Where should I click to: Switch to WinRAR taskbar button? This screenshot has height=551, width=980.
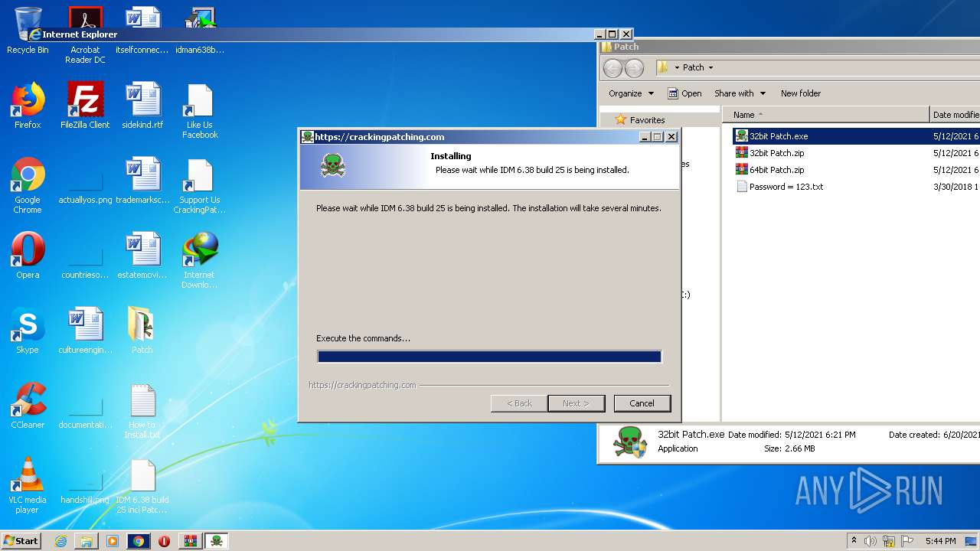191,541
